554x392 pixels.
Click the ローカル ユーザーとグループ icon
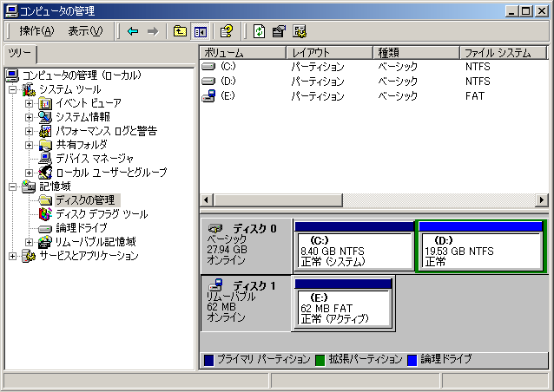point(45,173)
